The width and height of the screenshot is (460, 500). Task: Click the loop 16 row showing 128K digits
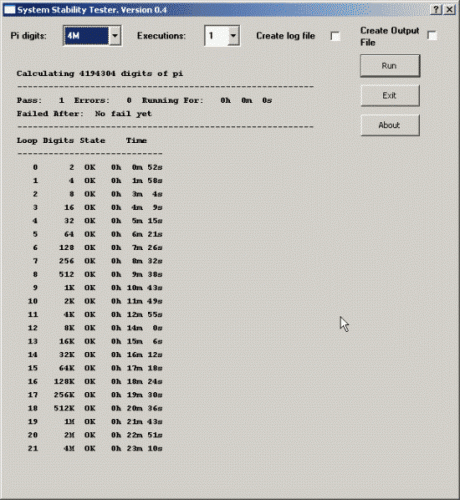click(95, 381)
